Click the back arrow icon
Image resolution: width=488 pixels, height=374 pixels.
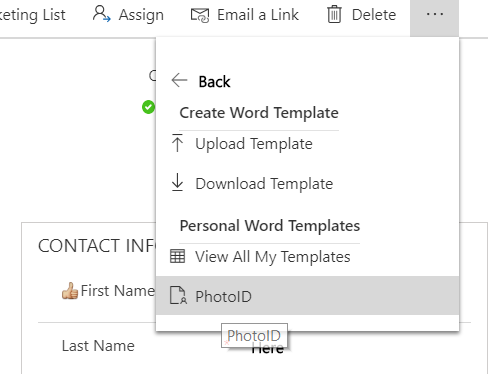click(179, 80)
